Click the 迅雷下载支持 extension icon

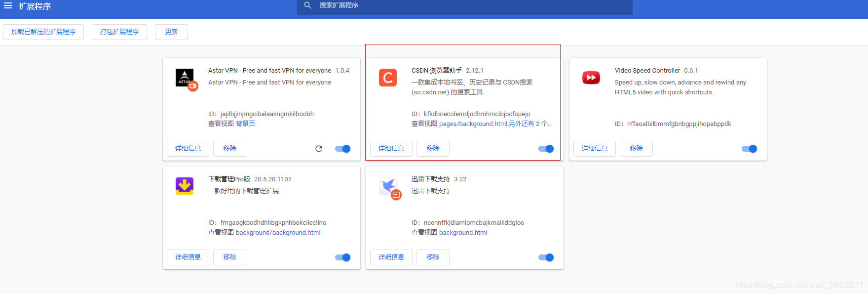click(x=388, y=186)
